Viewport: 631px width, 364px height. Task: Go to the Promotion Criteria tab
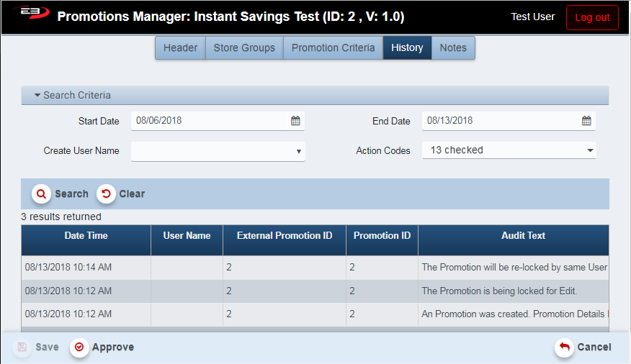pos(333,48)
